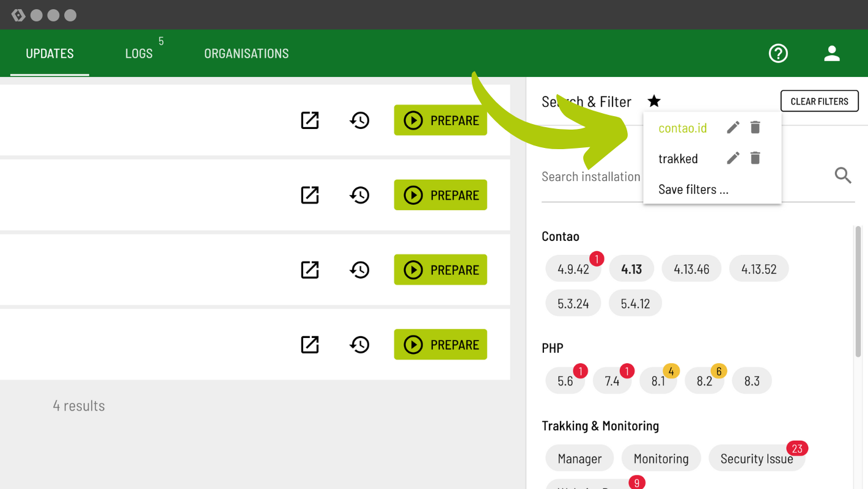Open the Organisations tab
The image size is (868, 489).
(x=246, y=54)
